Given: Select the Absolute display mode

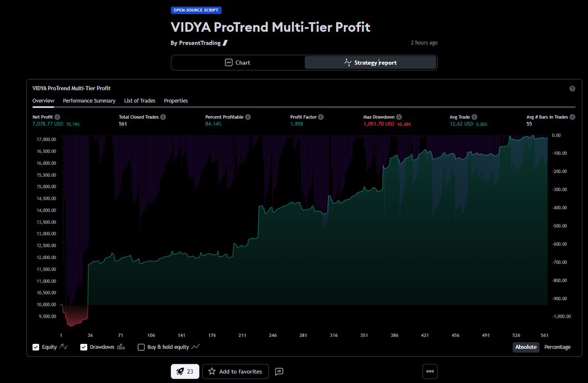Looking at the screenshot, I should click(x=526, y=347).
